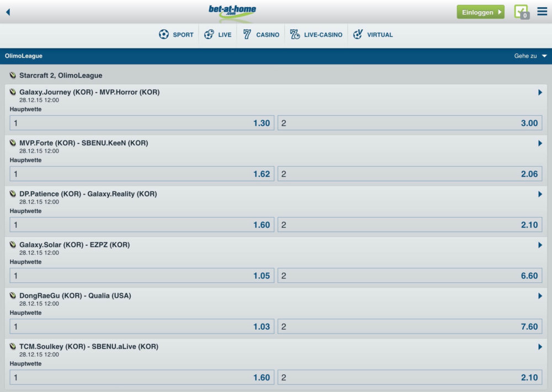Bet on SBENU.KeeN at odds 2.06
This screenshot has width=552, height=392.
(x=410, y=174)
